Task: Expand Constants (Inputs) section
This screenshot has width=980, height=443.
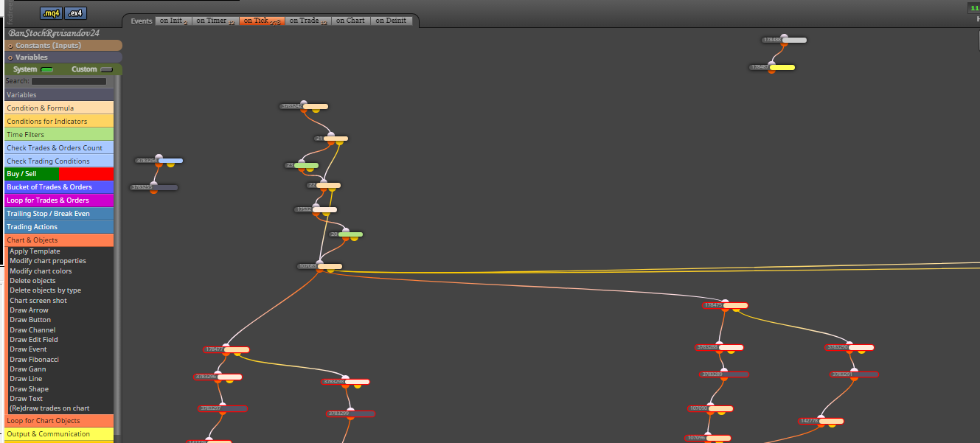Action: (63, 46)
